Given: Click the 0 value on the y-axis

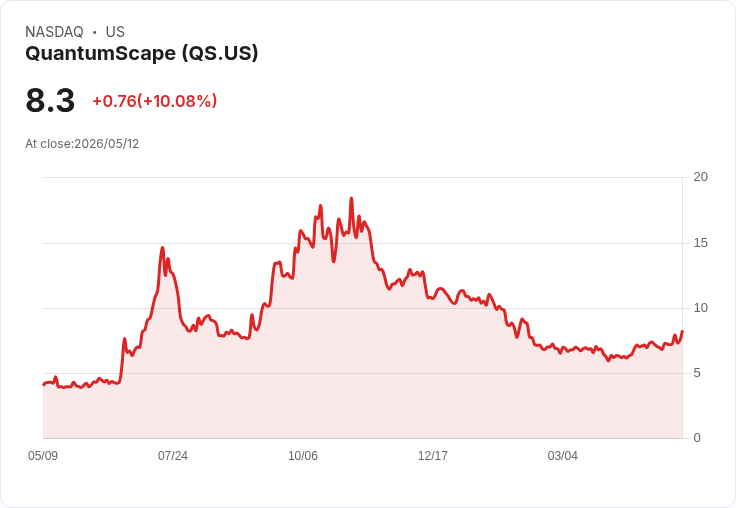Looking at the screenshot, I should pyautogui.click(x=697, y=438).
